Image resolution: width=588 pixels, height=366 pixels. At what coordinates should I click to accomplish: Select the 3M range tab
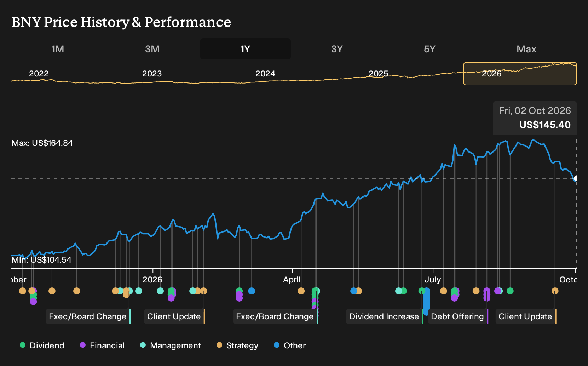[152, 49]
